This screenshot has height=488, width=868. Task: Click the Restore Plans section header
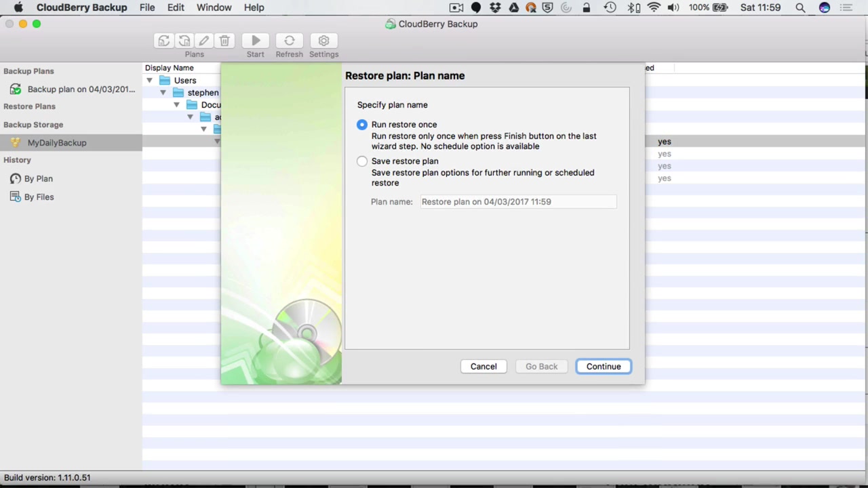pyautogui.click(x=29, y=106)
